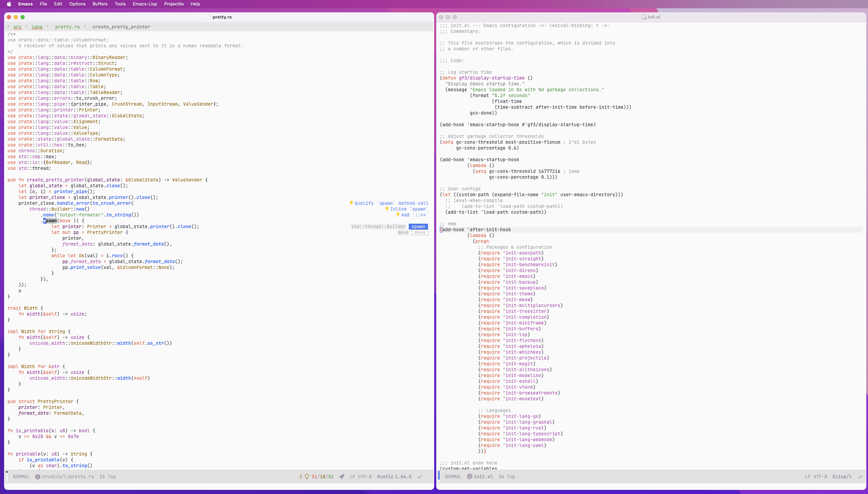Click the defun gf3/display-startup-time line

pyautogui.click(x=486, y=78)
